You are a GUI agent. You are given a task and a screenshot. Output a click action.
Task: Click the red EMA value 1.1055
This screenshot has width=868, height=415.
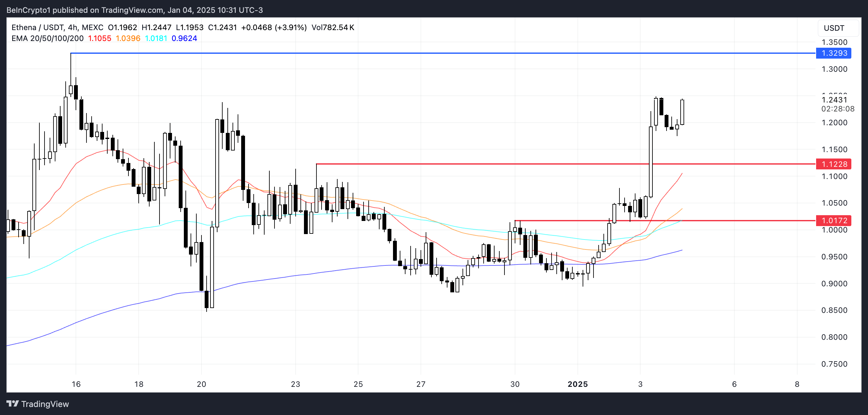point(99,38)
